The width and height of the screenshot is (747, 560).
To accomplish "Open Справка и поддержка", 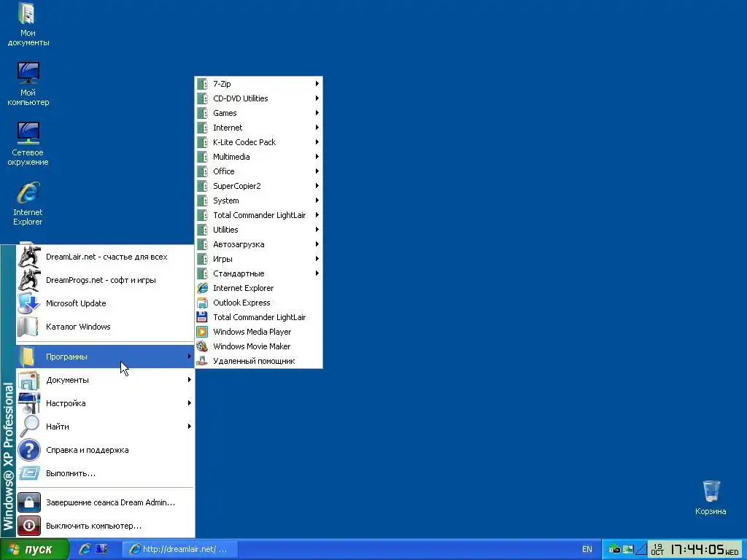I will click(x=105, y=450).
